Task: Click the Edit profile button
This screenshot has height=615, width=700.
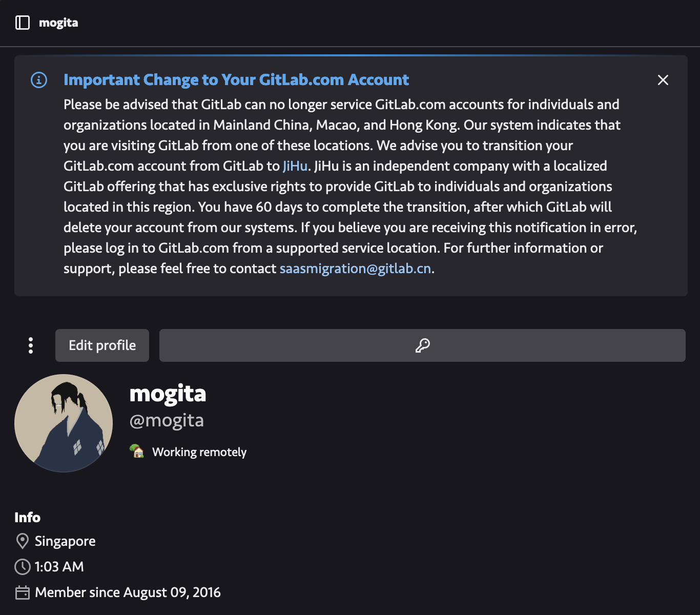Action: (x=102, y=345)
